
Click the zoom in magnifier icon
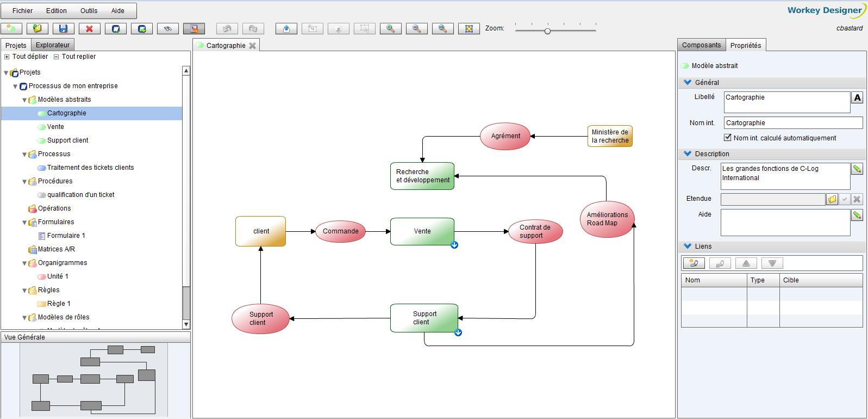point(390,29)
